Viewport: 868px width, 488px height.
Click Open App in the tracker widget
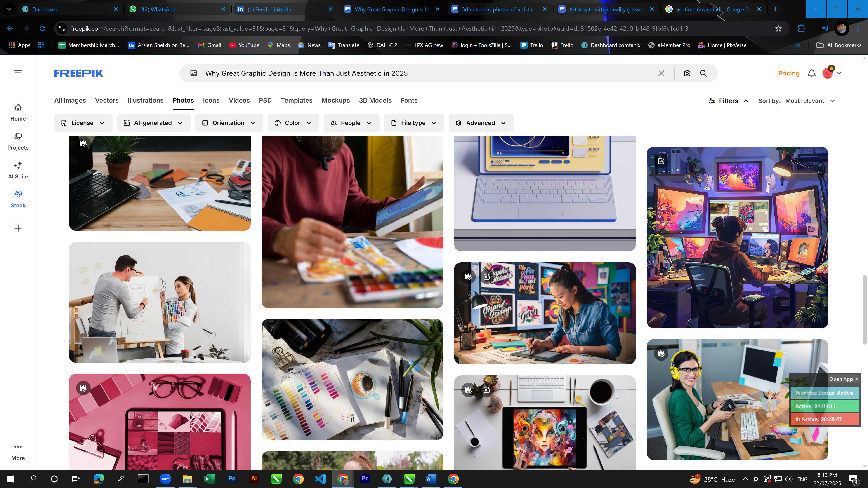coord(843,379)
